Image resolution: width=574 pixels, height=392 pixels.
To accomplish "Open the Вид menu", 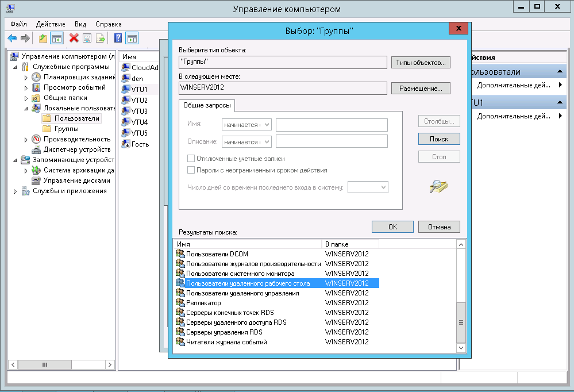I will [x=80, y=24].
